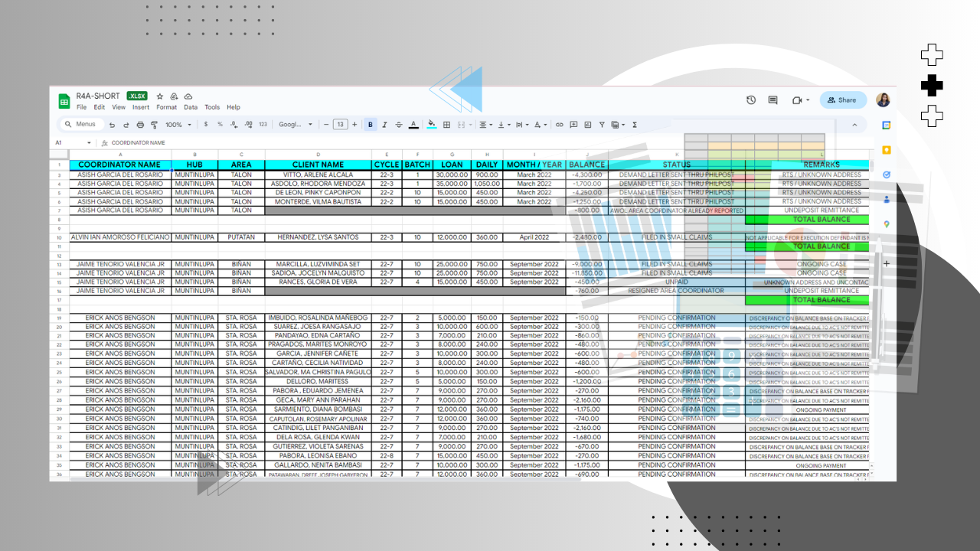Viewport: 980px width, 551px height.
Task: Click the Menus search box
Action: 81,125
